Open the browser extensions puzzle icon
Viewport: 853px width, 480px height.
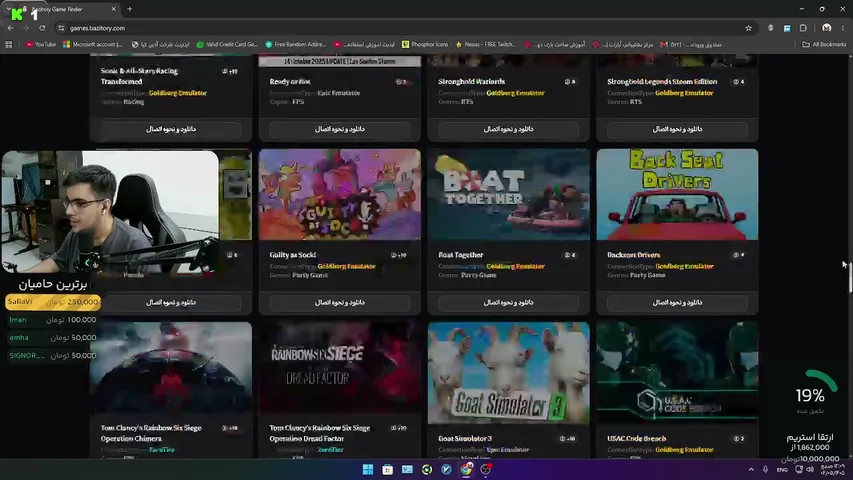point(803,28)
